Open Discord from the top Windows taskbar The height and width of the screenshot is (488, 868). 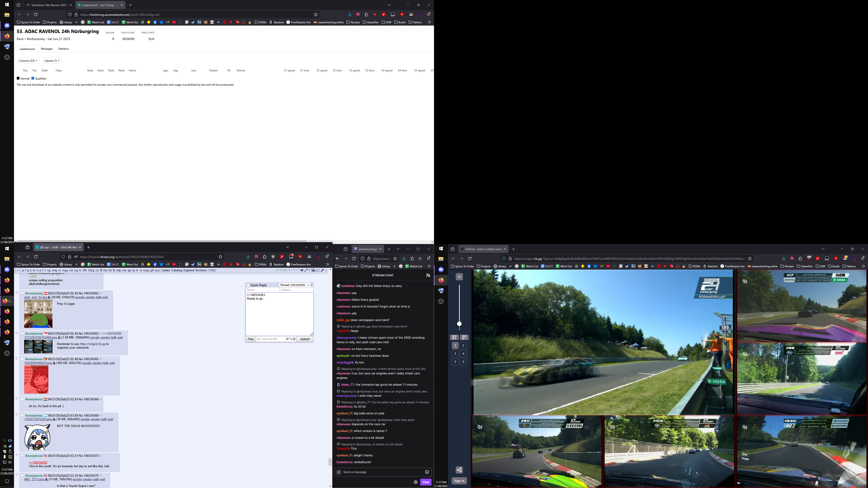click(7, 25)
